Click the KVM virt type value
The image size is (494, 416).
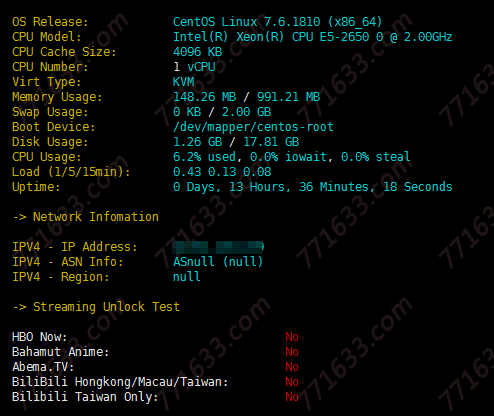[184, 82]
